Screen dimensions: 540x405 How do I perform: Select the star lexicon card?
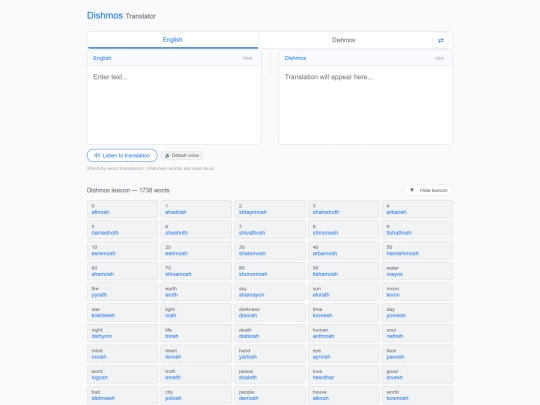123,312
